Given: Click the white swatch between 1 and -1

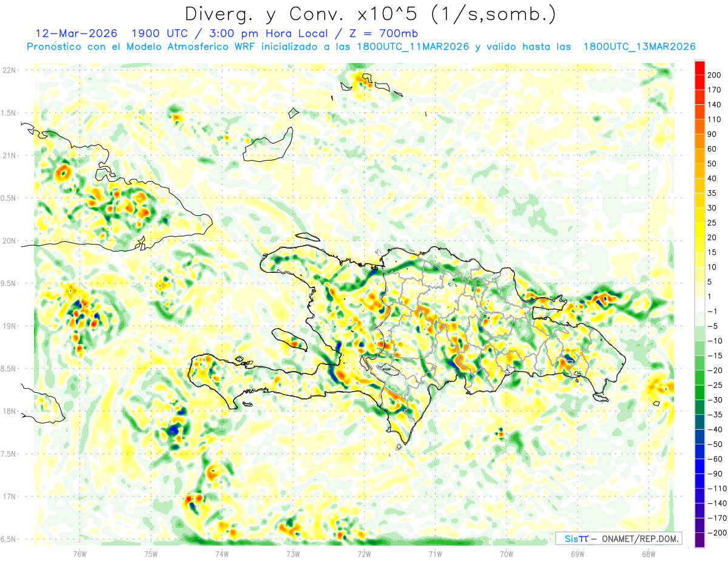Looking at the screenshot, I should click(699, 304).
